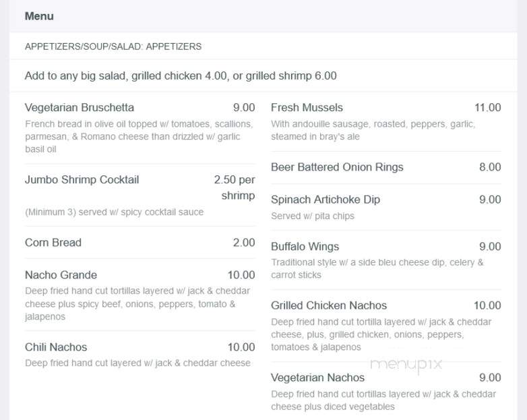
Task: Click the 11.00 price for Fresh Mussels
Action: 487,108
